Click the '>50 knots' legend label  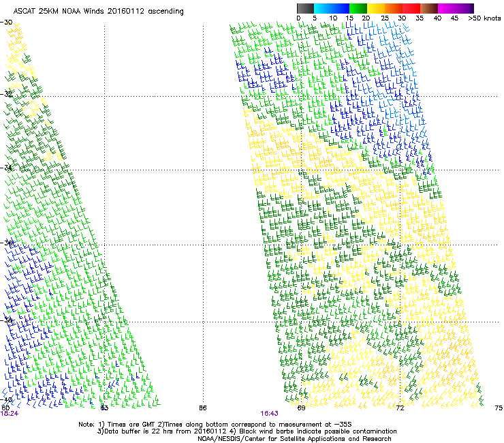(x=484, y=18)
